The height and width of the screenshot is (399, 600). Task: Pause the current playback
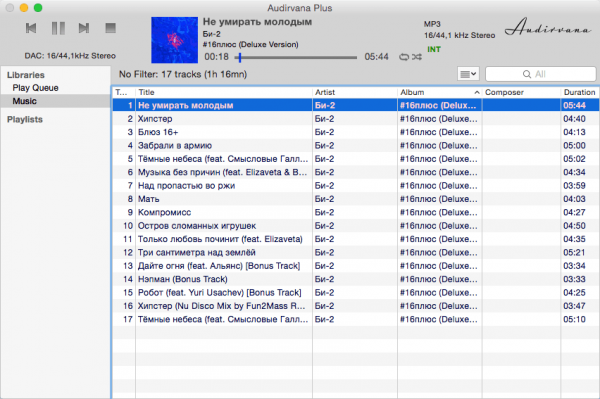point(58,28)
